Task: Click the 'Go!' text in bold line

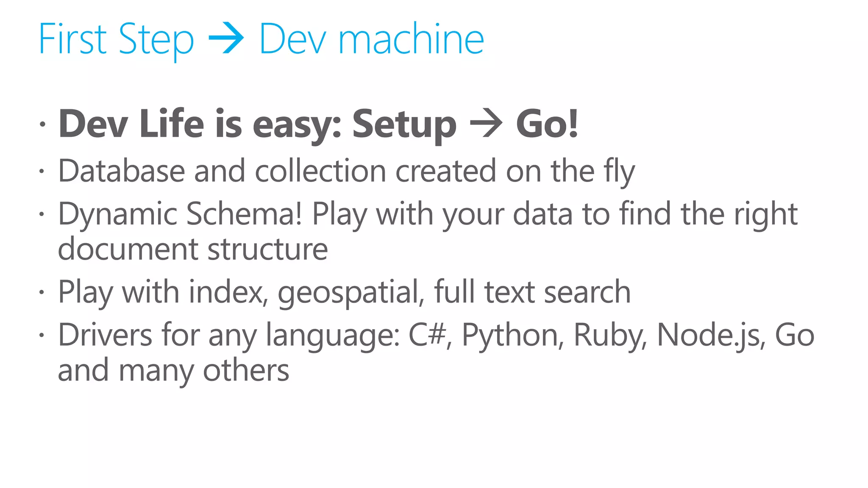Action: tap(547, 124)
